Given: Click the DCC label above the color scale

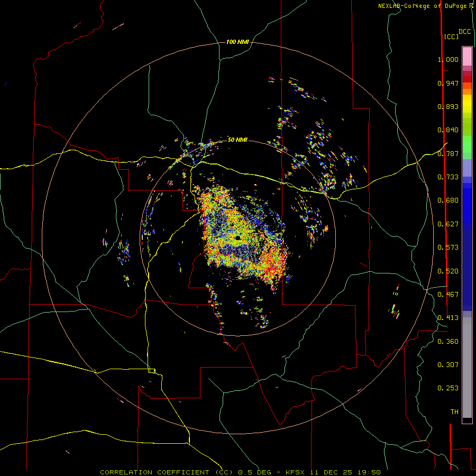Looking at the screenshot, I should pos(464,32).
